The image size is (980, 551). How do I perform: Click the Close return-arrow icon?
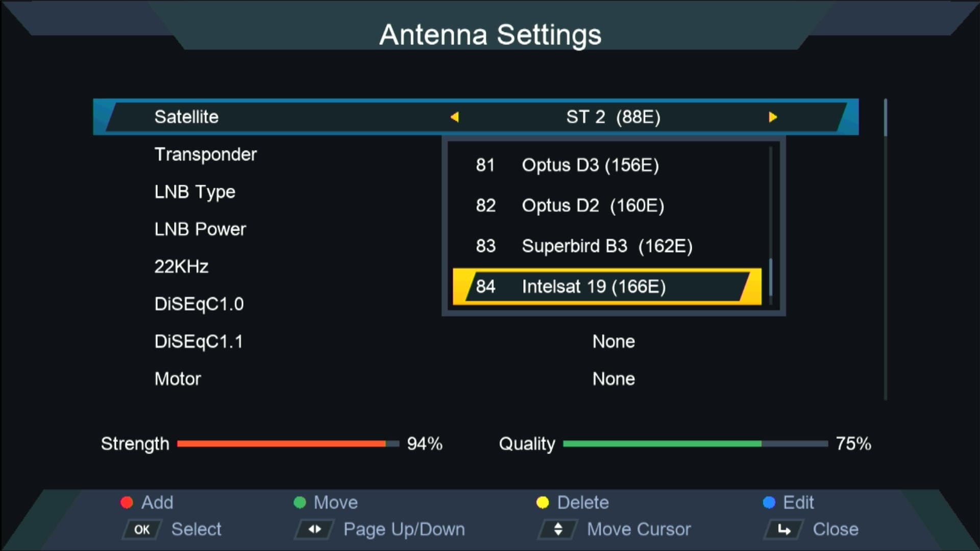[x=784, y=530]
